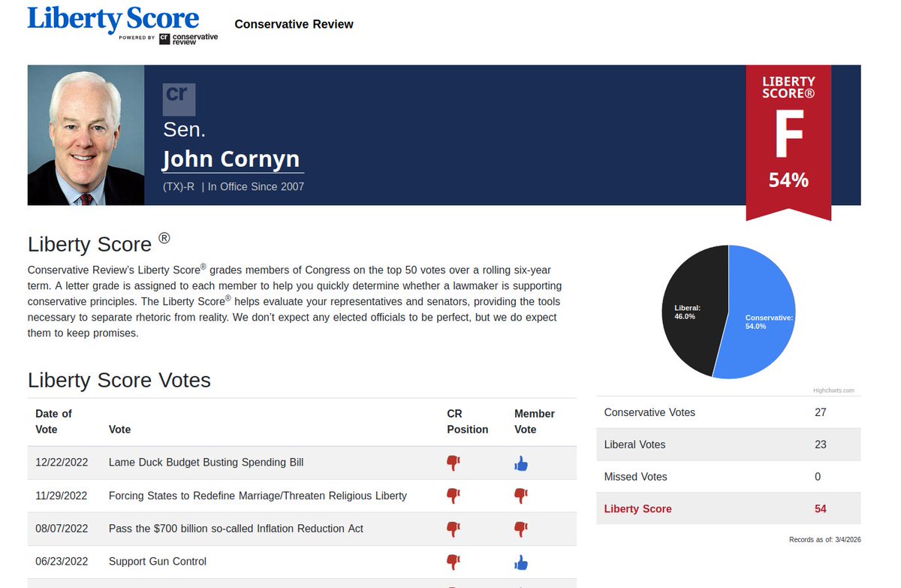
Task: Click CR thumbs-down for Redefine Marriage vote
Action: point(453,496)
